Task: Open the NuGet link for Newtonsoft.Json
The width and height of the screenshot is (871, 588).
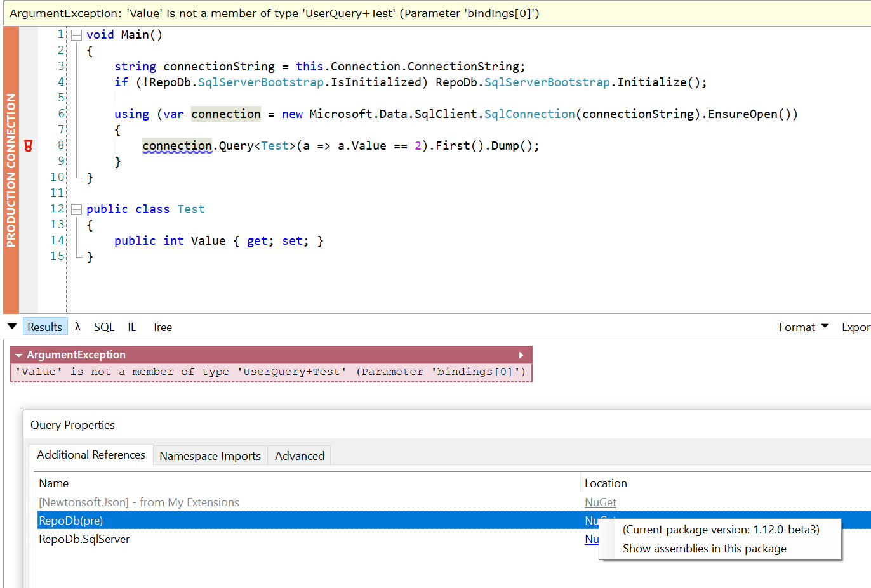Action: point(600,502)
